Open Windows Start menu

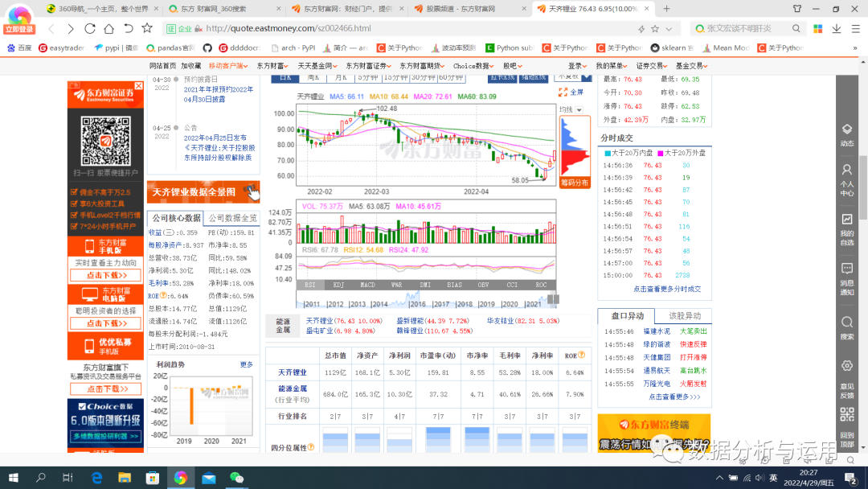click(14, 478)
